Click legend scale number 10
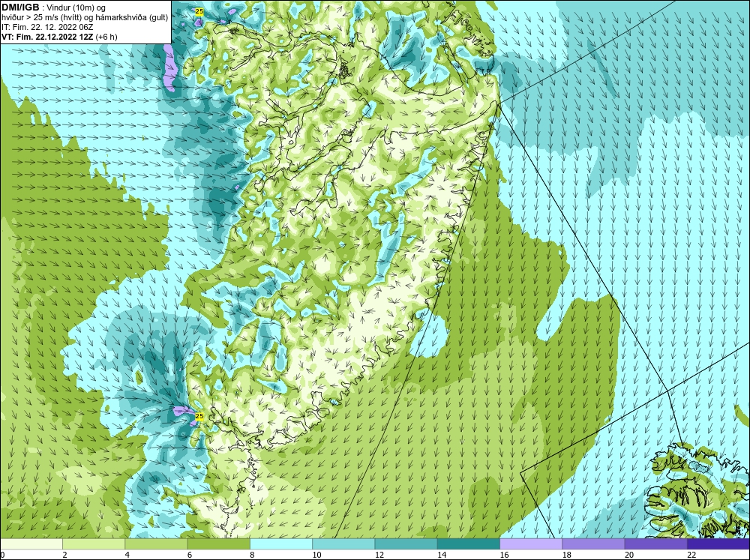The width and height of the screenshot is (750, 560). [x=316, y=555]
